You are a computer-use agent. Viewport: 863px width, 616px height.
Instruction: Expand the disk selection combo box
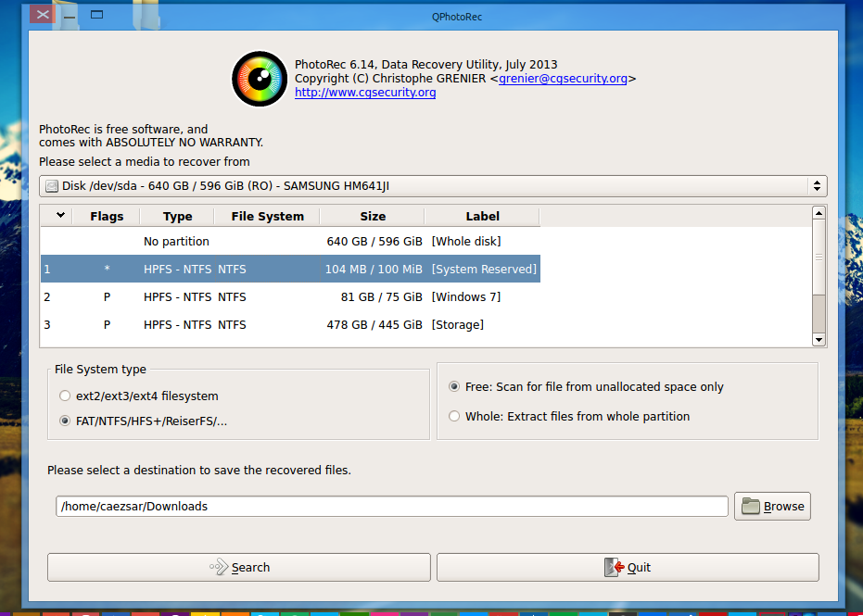[433, 186]
